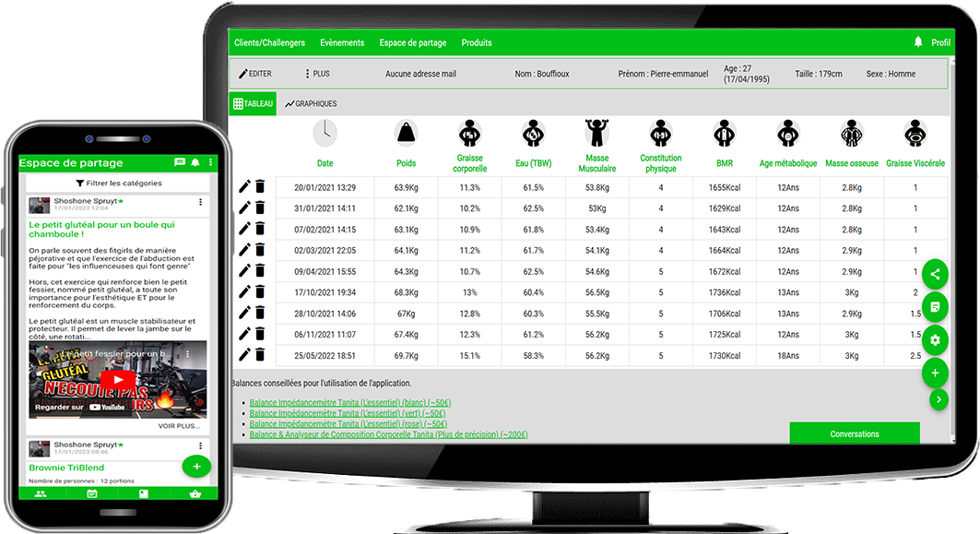
Task: Switch to the GRAPHIQUES tab
Action: point(311,104)
